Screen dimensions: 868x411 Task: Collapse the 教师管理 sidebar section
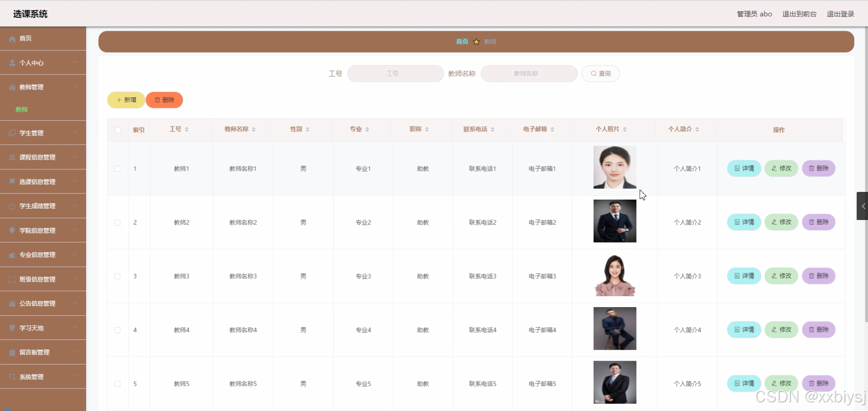point(43,87)
